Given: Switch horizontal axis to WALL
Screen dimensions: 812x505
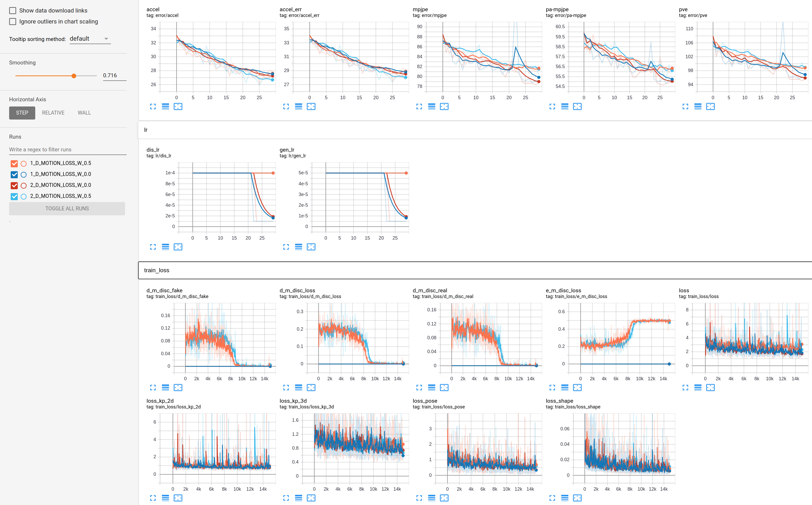Looking at the screenshot, I should [84, 113].
